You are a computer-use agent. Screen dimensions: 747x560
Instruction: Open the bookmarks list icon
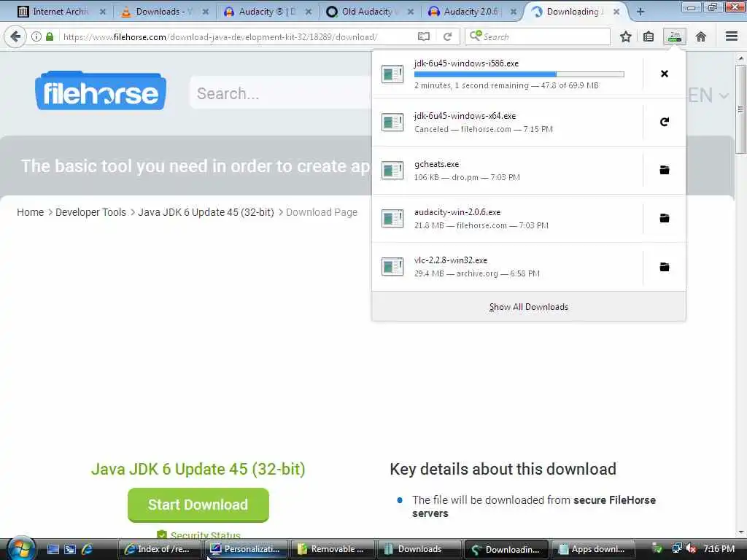649,36
